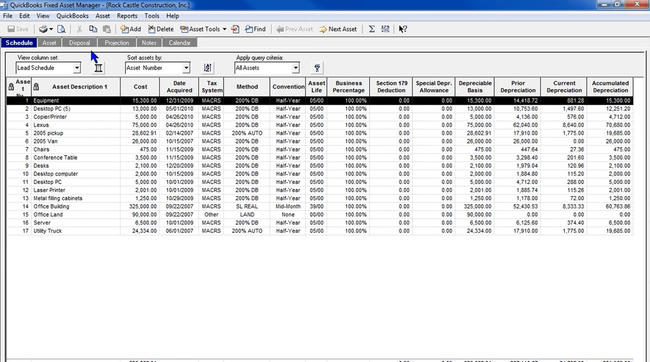Click the disabled Save button
The height and width of the screenshot is (362, 650).
click(18, 29)
